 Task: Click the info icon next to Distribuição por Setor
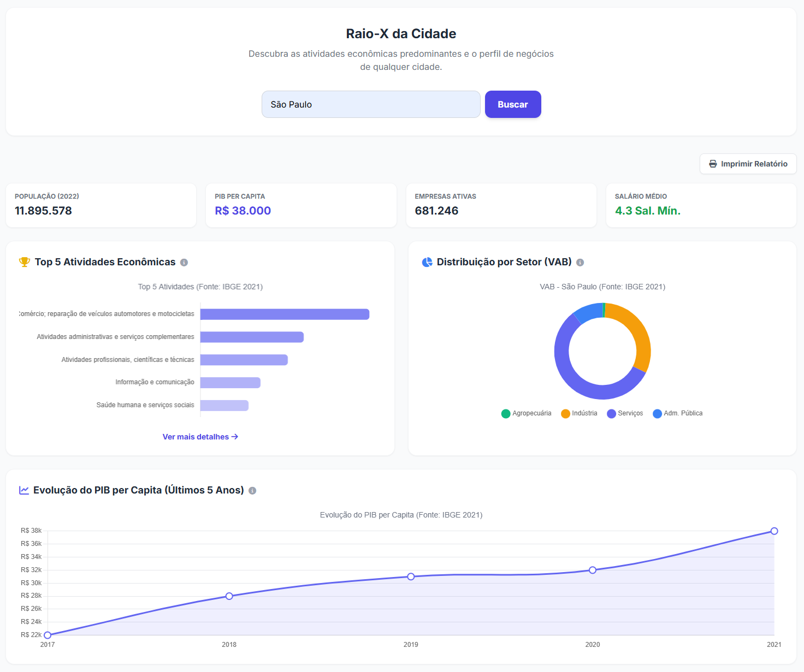(x=580, y=263)
